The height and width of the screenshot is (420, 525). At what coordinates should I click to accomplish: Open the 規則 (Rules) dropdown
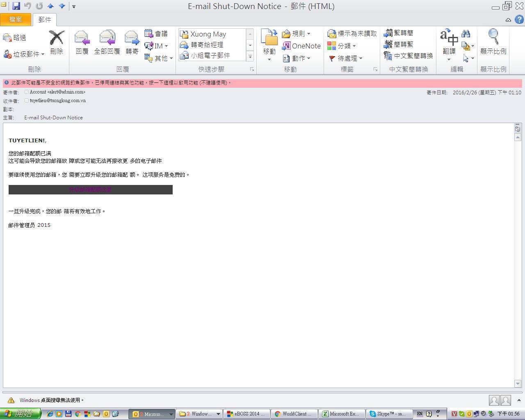pyautogui.click(x=296, y=34)
